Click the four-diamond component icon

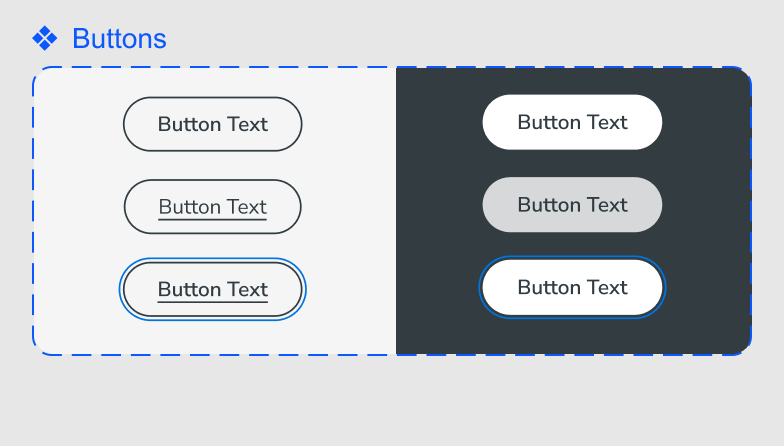44,38
